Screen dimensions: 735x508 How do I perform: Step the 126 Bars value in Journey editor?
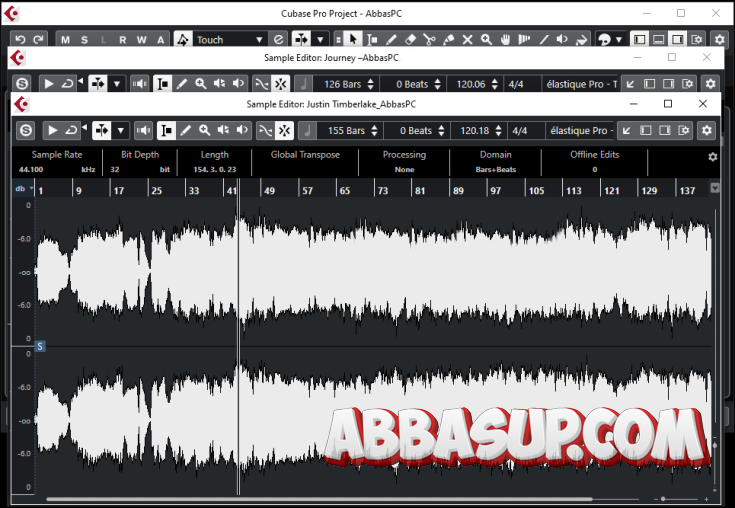point(371,84)
